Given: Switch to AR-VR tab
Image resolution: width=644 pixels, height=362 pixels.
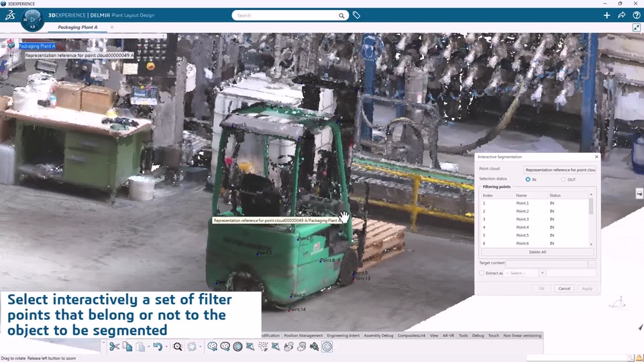Looking at the screenshot, I should coord(448,335).
